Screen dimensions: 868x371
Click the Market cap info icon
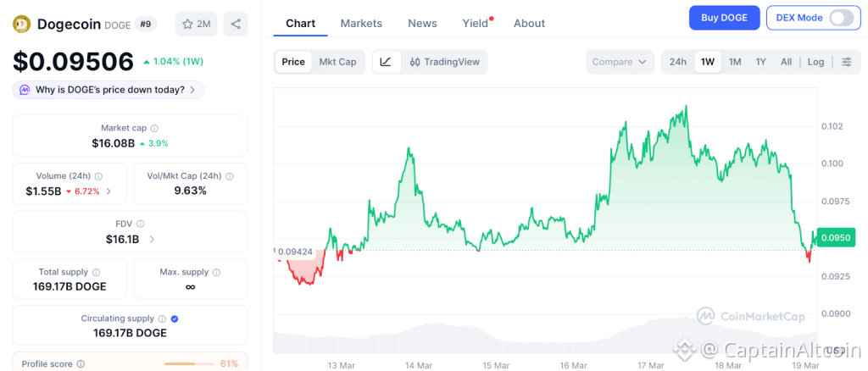154,128
